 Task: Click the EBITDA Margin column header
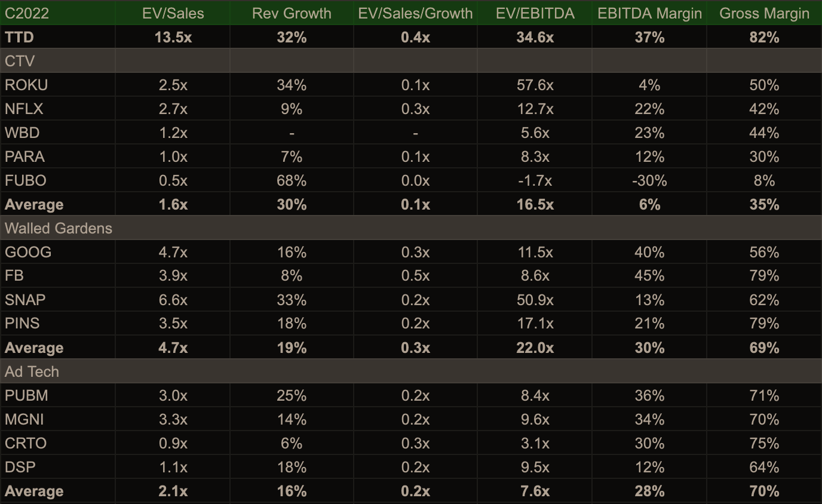coord(649,14)
